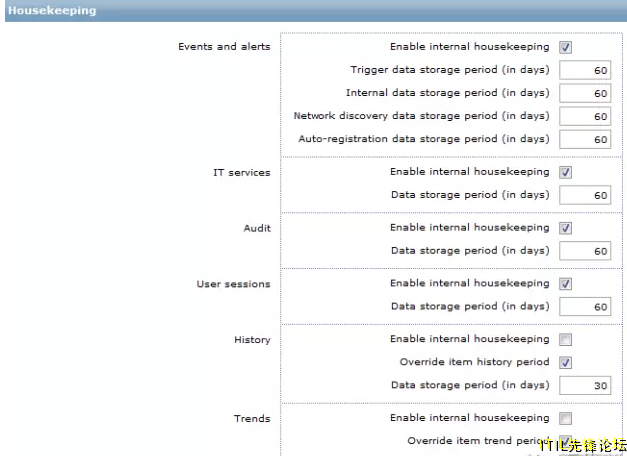Image resolution: width=627 pixels, height=456 pixels.
Task: Enable History internal housekeeping checkbox
Action: click(565, 340)
